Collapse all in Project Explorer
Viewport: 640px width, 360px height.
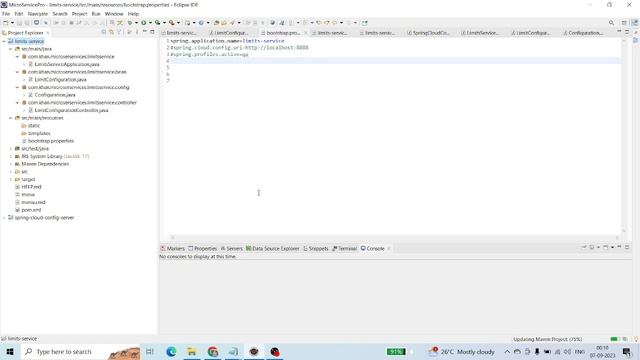click(104, 32)
